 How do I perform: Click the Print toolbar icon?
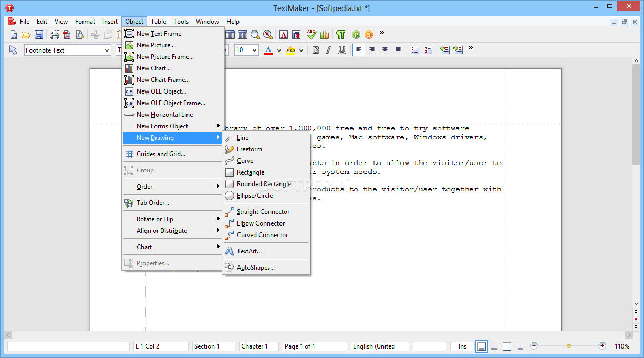[55, 35]
